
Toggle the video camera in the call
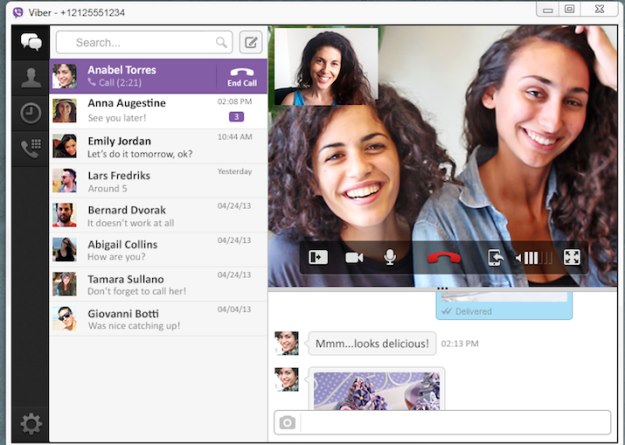coord(354,258)
